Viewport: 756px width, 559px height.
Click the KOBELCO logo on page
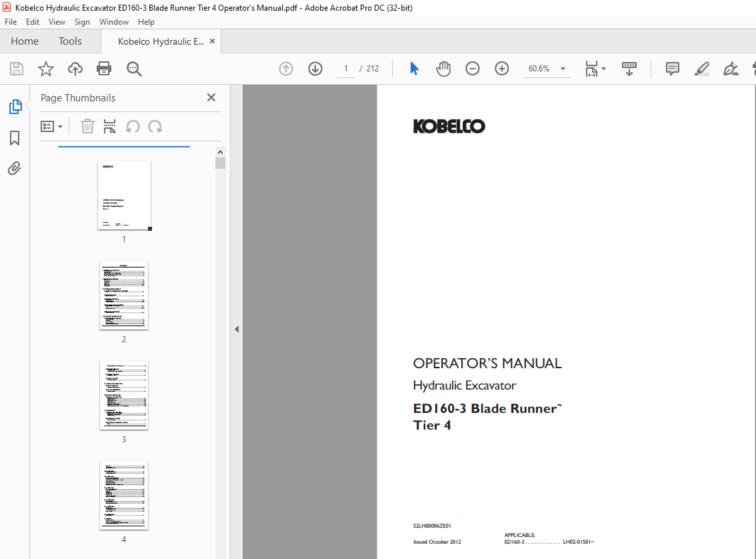(449, 126)
